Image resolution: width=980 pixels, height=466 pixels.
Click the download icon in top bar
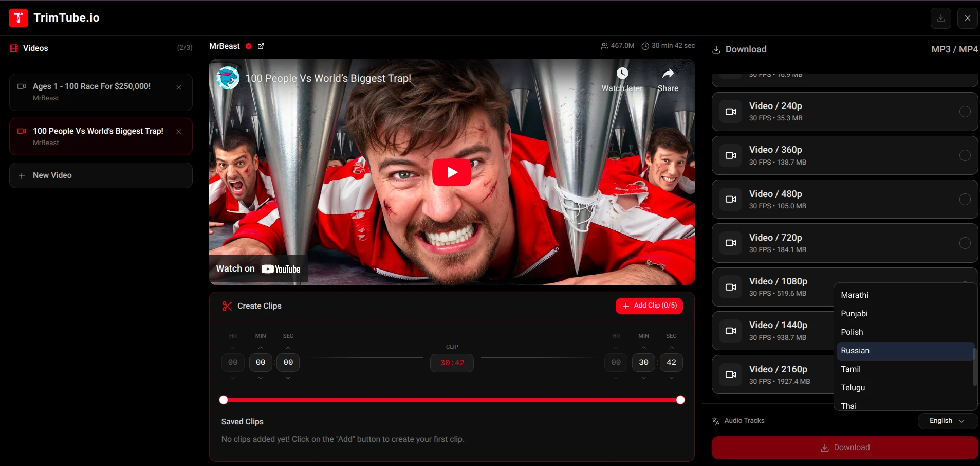[x=940, y=18]
